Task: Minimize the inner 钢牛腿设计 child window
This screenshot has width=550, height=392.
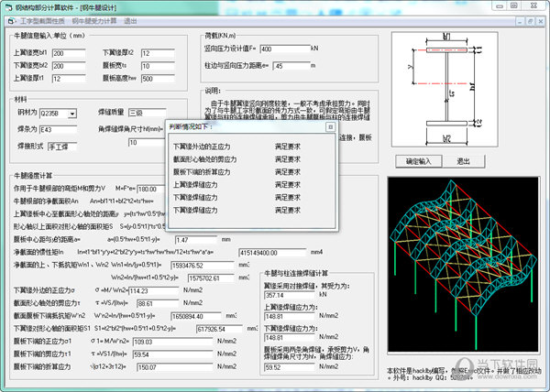Action: pyautogui.click(x=520, y=21)
